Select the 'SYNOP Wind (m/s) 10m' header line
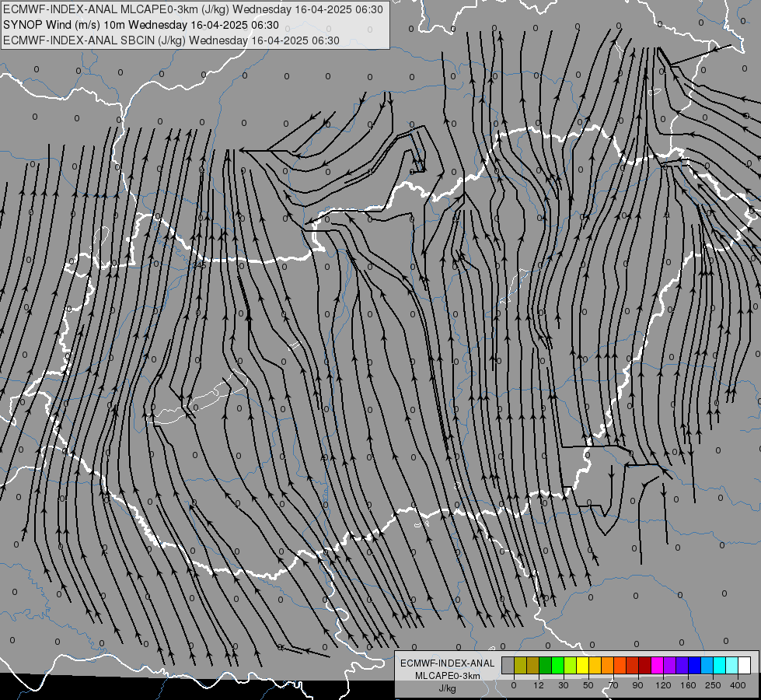761x700 pixels. pyautogui.click(x=141, y=25)
